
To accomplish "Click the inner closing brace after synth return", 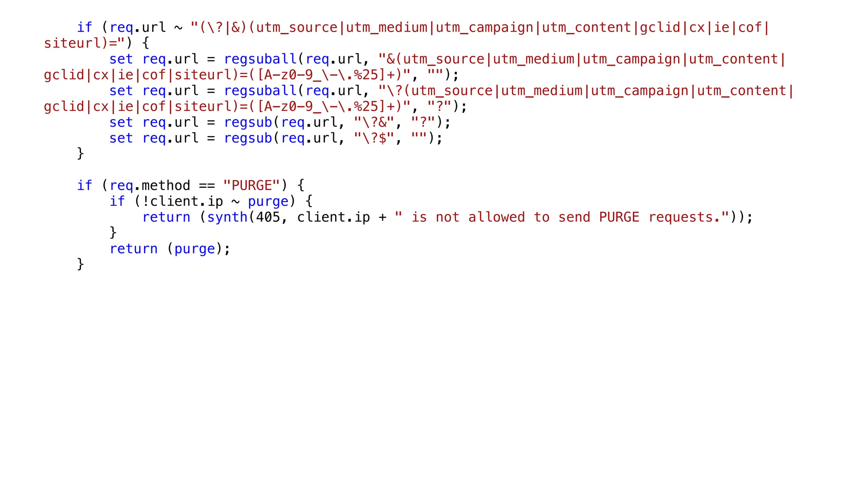I will [113, 233].
